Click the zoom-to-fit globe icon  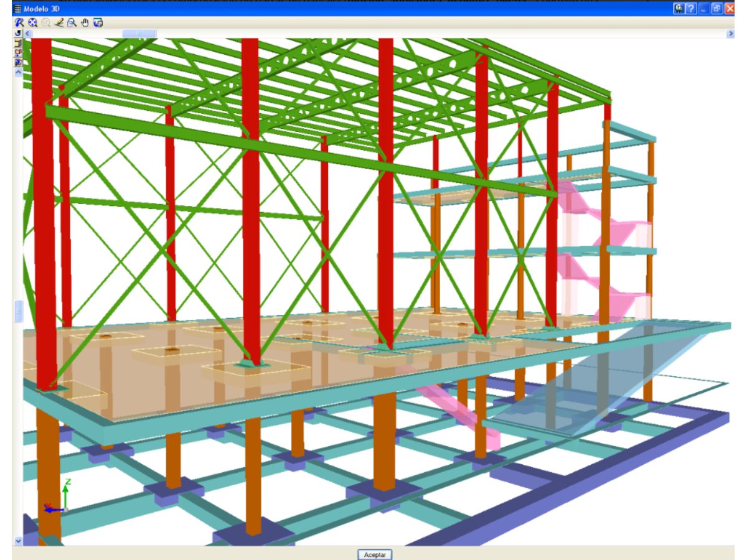[32, 22]
